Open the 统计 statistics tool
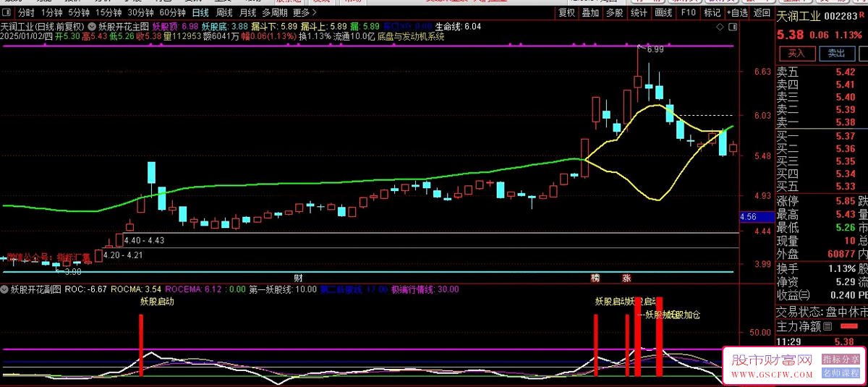Viewport: 868px width, 387px height. click(x=639, y=12)
